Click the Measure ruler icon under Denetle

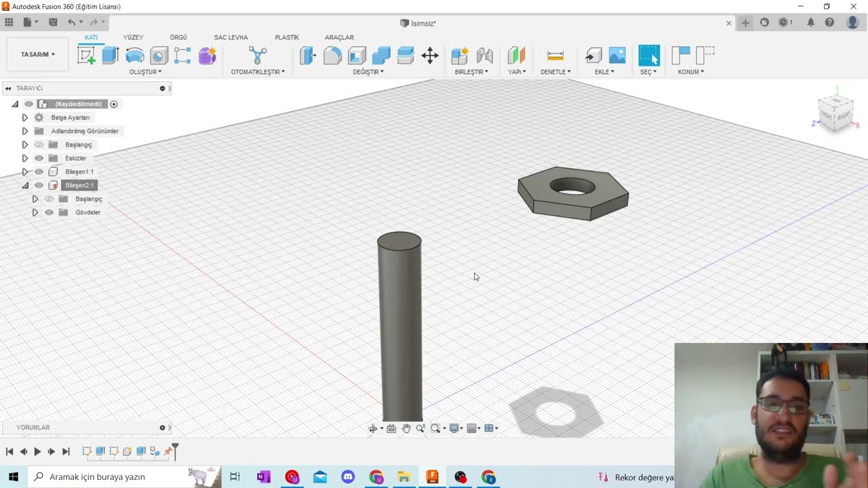[555, 56]
